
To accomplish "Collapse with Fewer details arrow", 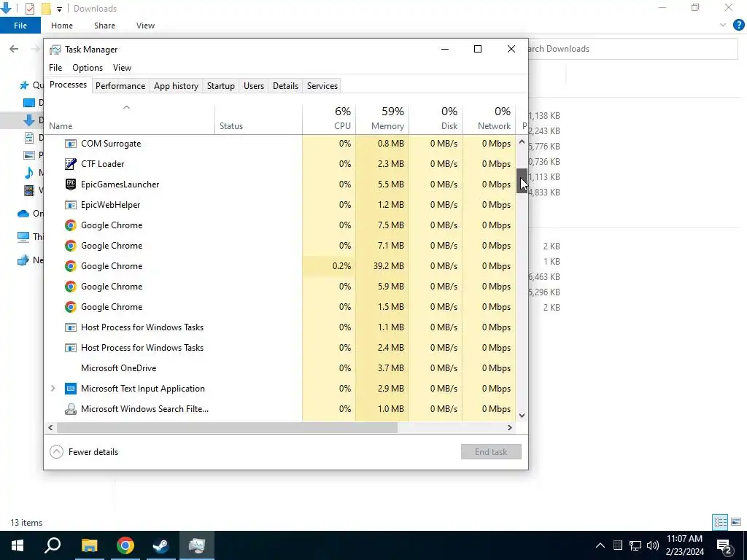I will (x=56, y=452).
